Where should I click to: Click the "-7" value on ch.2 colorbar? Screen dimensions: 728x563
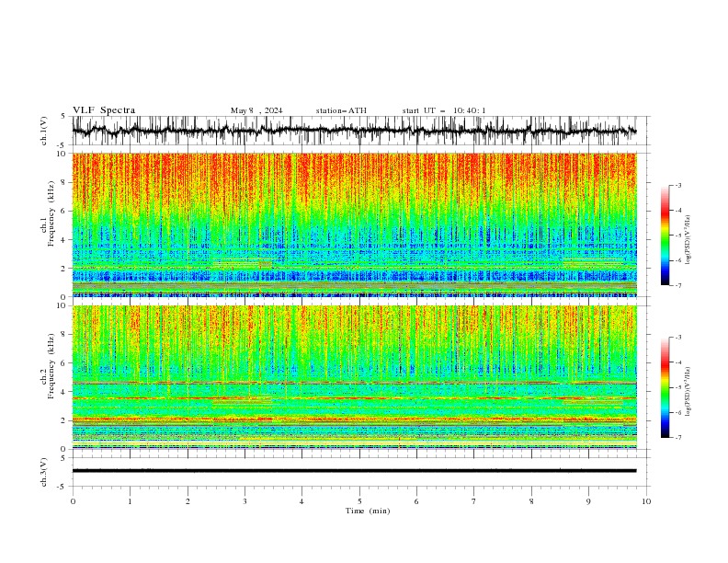(x=677, y=438)
